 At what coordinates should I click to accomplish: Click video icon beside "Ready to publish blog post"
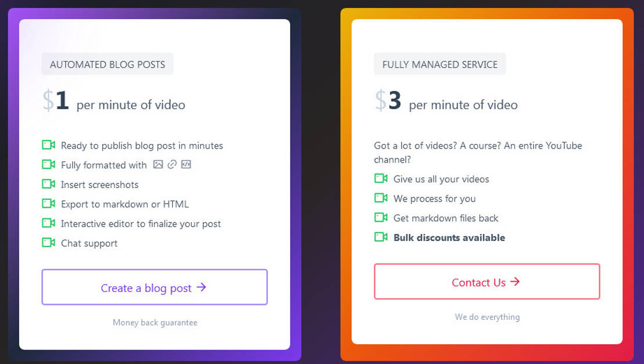[48, 145]
